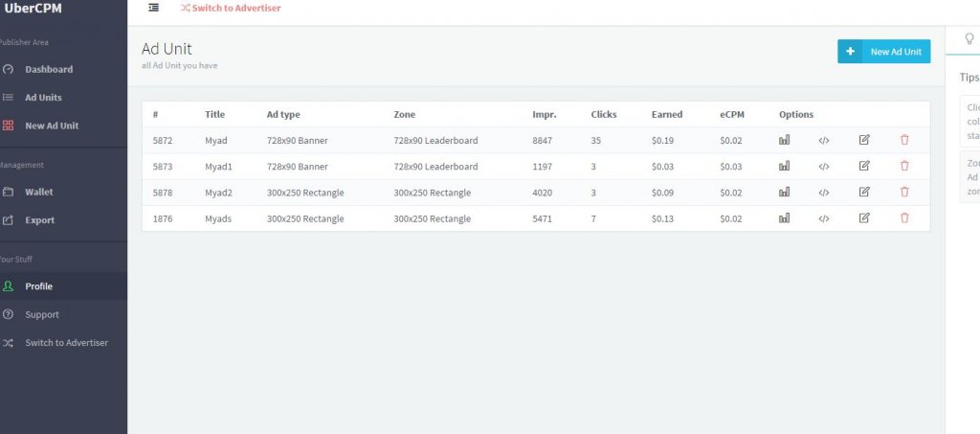980x434 pixels.
Task: Click top Switch to Advertiser link
Action: click(x=231, y=8)
